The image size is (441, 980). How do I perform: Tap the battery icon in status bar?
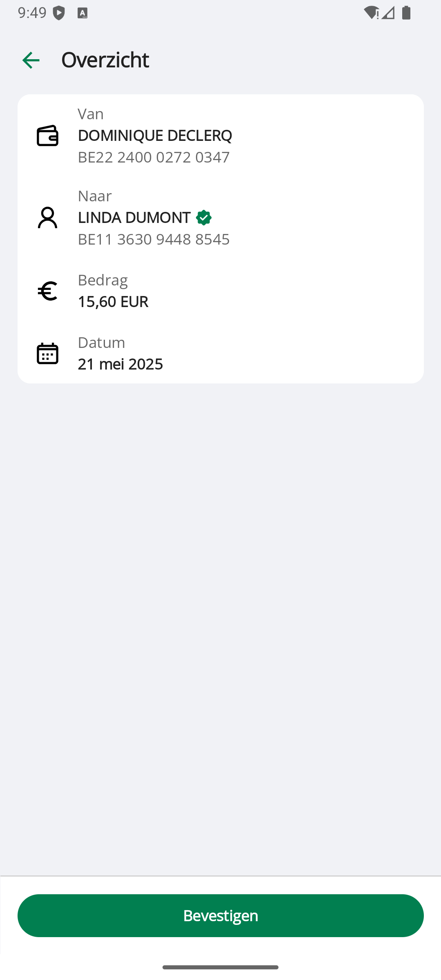[406, 13]
